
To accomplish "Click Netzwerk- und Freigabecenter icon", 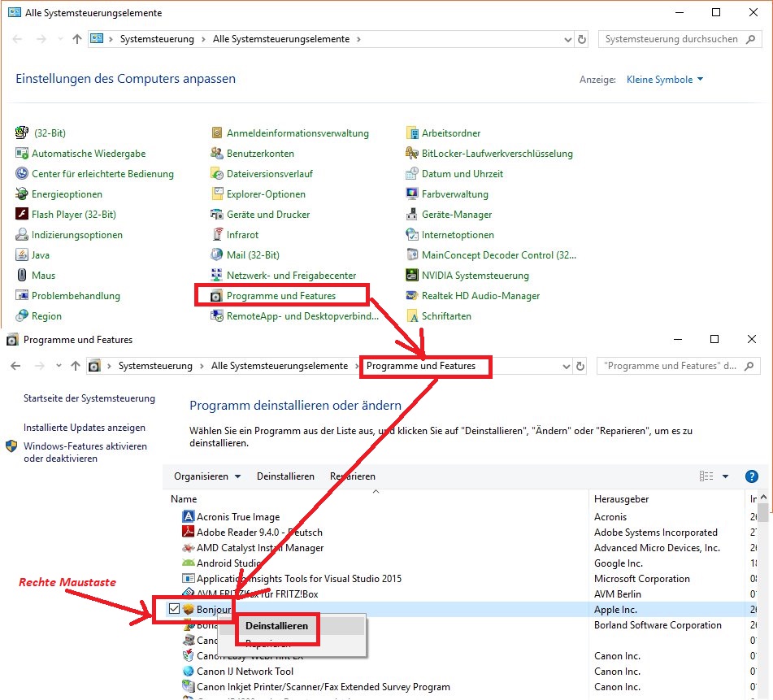I will [x=217, y=275].
